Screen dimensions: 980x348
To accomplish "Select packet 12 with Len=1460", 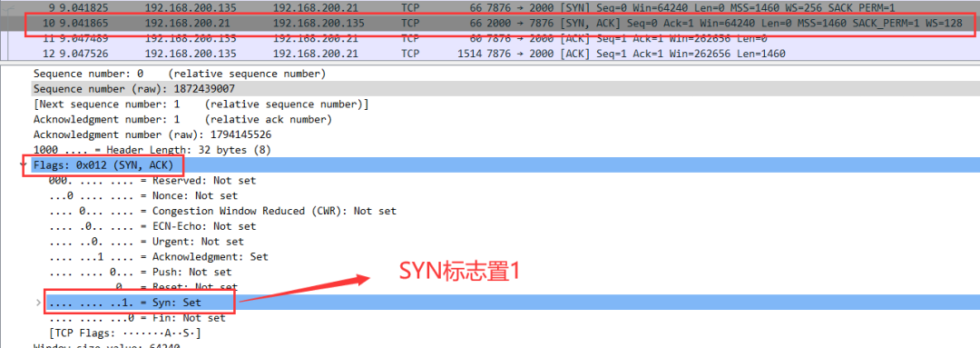I will pos(490,54).
